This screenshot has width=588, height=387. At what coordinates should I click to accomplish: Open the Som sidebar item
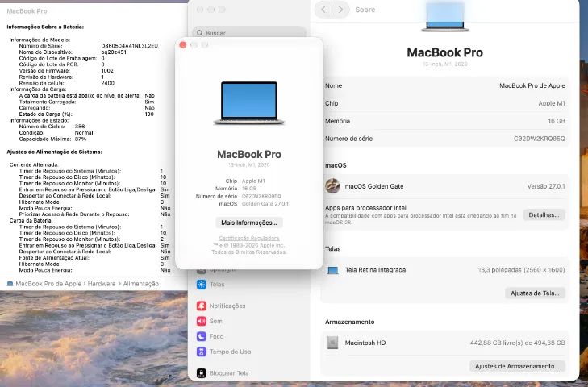pyautogui.click(x=210, y=321)
